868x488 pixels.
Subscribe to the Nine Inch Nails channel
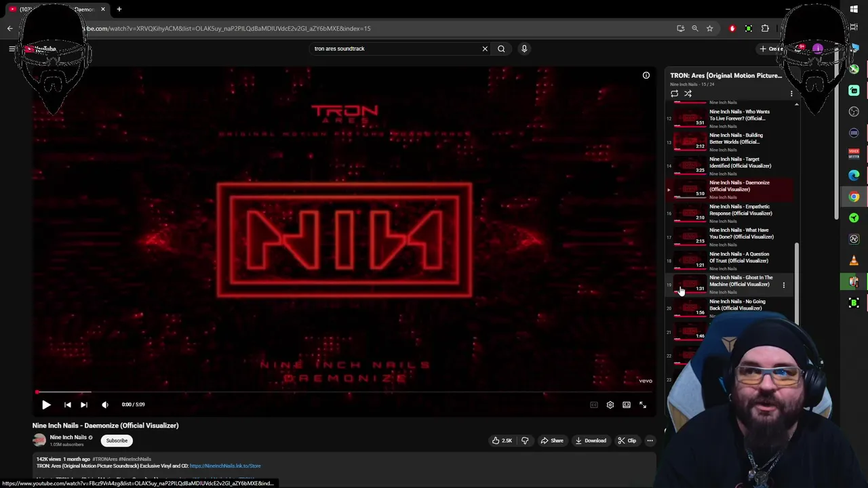[117, 441]
